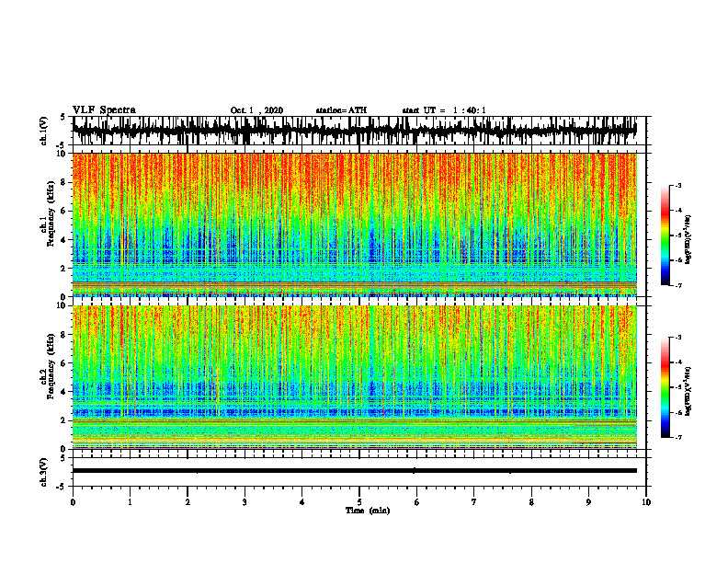728x563 pixels.
Task: Click the ch.1 voltage waveform trace
Action: tap(354, 131)
